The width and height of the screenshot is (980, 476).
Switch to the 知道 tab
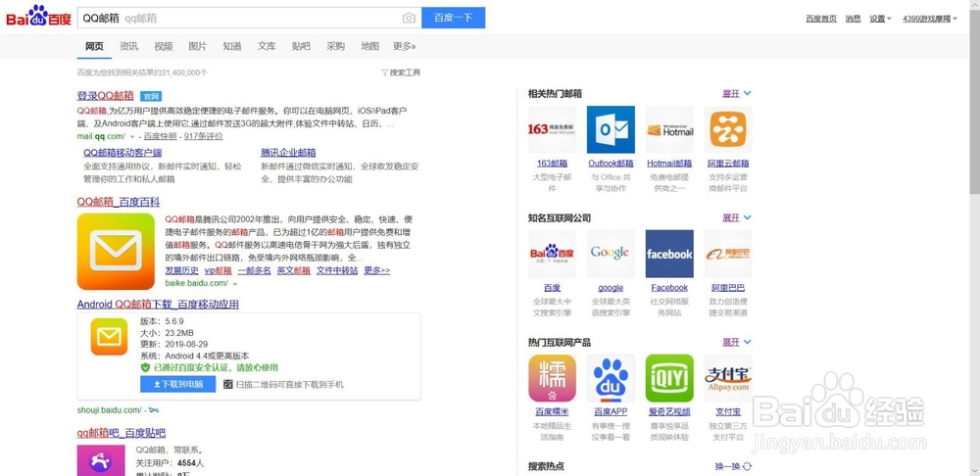(x=232, y=46)
